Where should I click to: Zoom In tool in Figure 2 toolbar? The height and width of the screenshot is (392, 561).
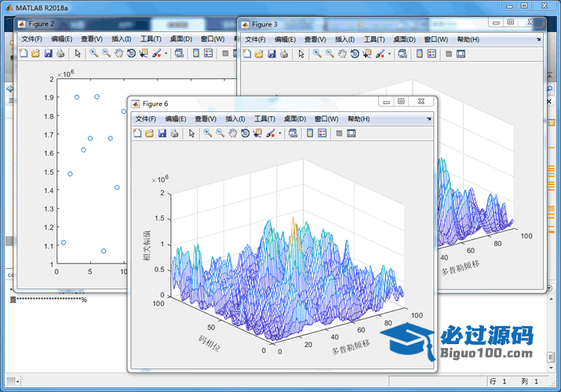click(x=93, y=53)
